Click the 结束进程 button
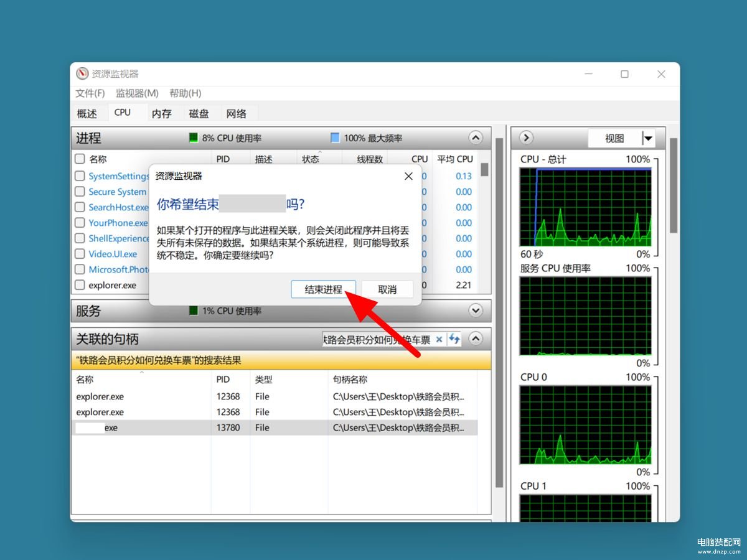This screenshot has width=747, height=560. coord(323,289)
